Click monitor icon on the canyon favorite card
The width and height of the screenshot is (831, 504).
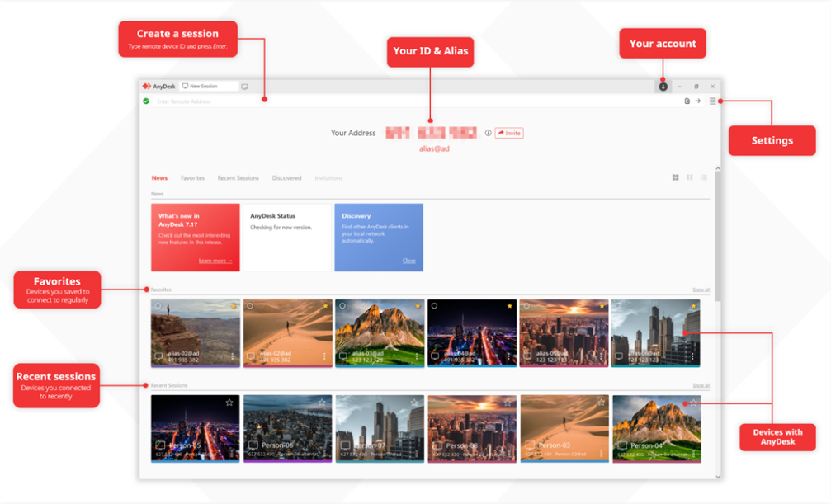coord(158,356)
